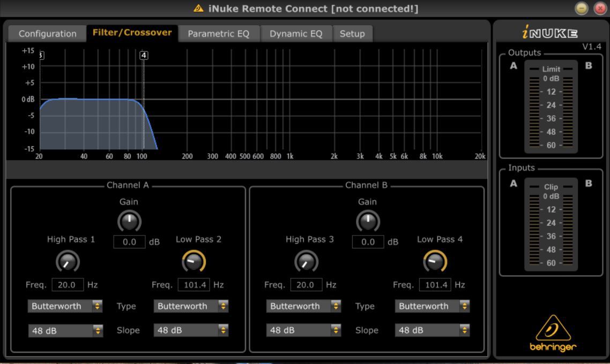Image resolution: width=610 pixels, height=364 pixels.
Task: Click the warning triangle icon in title bar
Action: point(198,8)
